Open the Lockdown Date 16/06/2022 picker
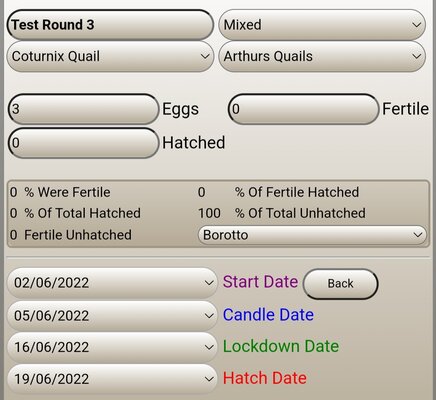The image size is (436, 400). click(x=112, y=347)
